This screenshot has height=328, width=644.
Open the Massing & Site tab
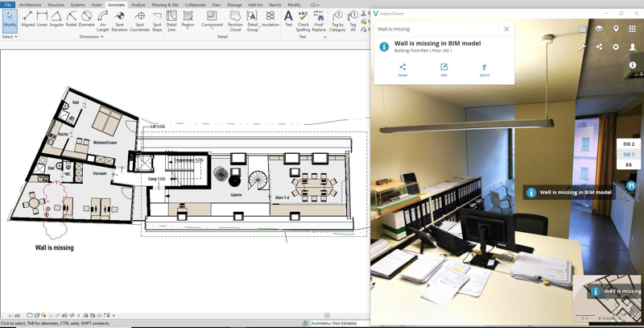(x=165, y=5)
